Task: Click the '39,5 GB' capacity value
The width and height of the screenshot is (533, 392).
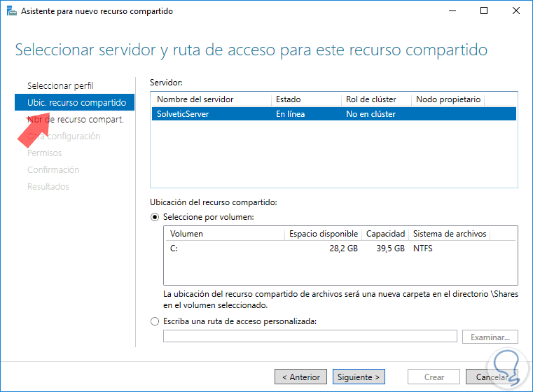Action: pyautogui.click(x=390, y=248)
